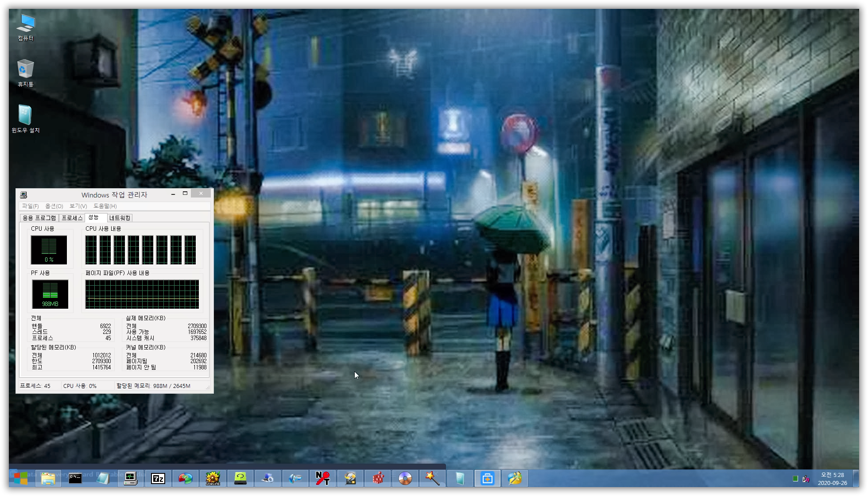Viewport: 868px width, 496px height.
Task: Launch Command Prompt from the taskbar
Action: point(75,478)
